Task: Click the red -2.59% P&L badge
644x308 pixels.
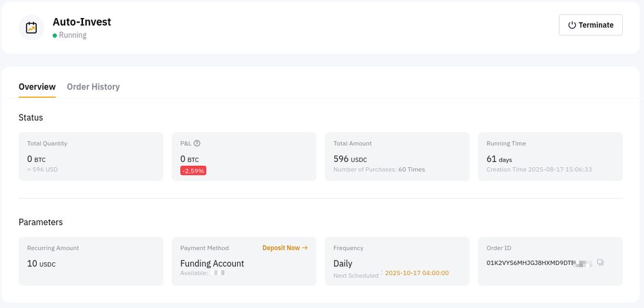Action: point(193,170)
